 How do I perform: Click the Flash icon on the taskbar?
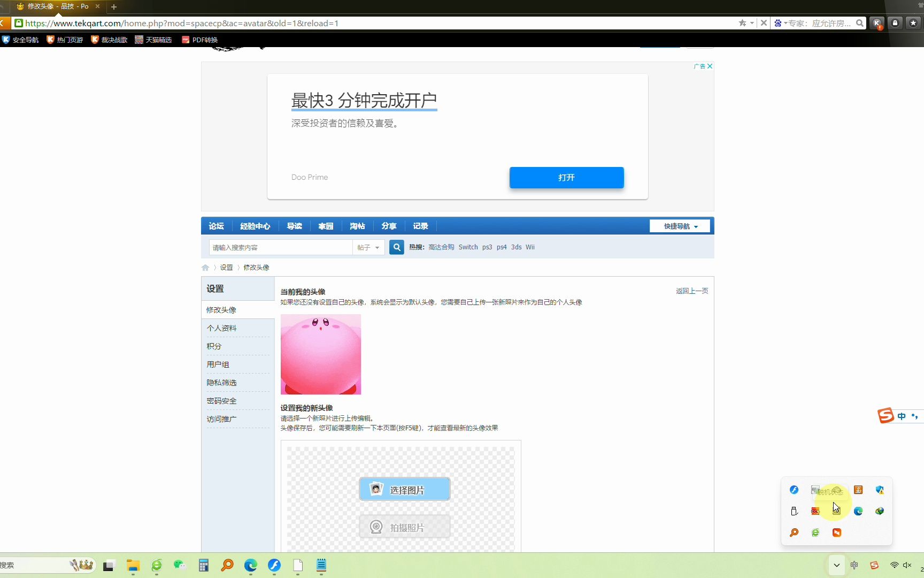coord(274,565)
